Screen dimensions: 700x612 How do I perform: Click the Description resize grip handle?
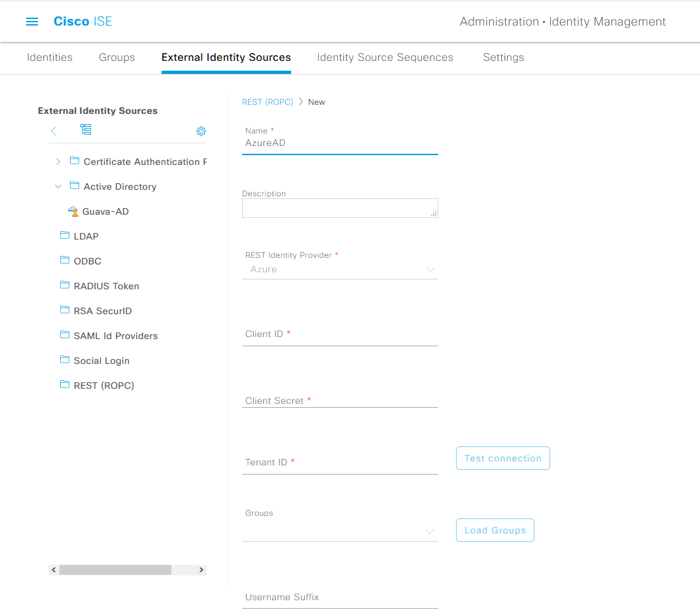(x=434, y=214)
